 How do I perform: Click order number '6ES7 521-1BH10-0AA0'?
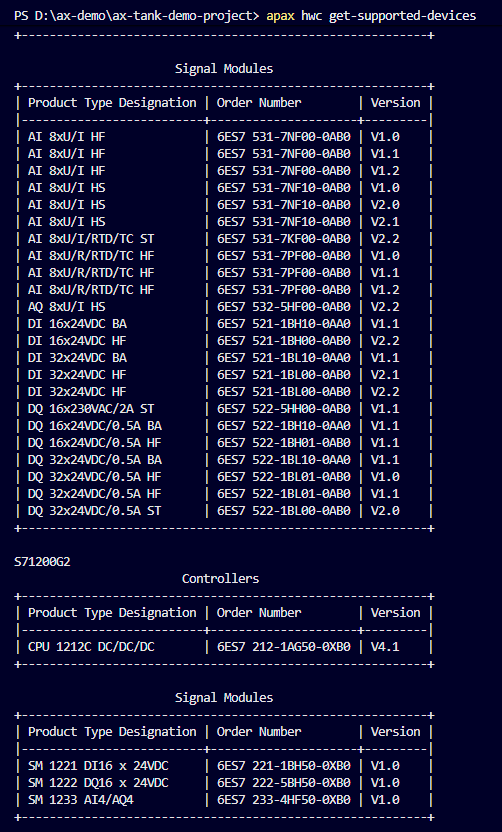coord(283,324)
